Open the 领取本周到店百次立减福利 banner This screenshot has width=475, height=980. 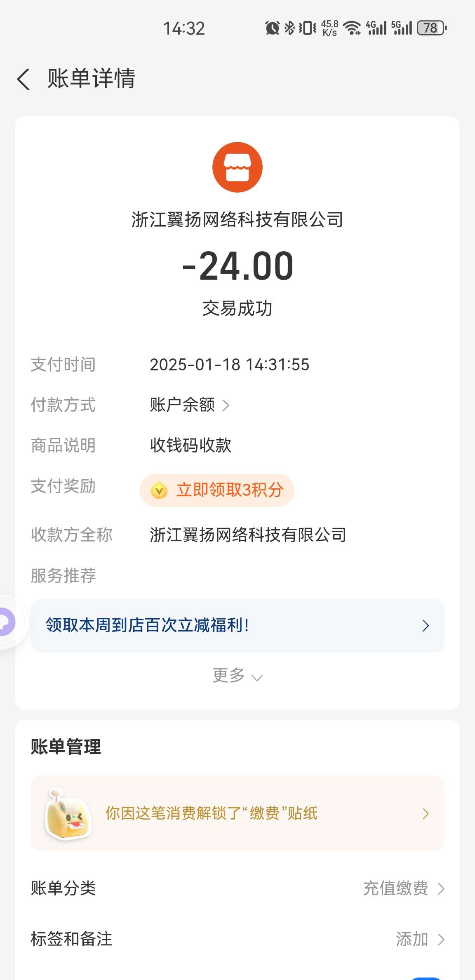(237, 626)
